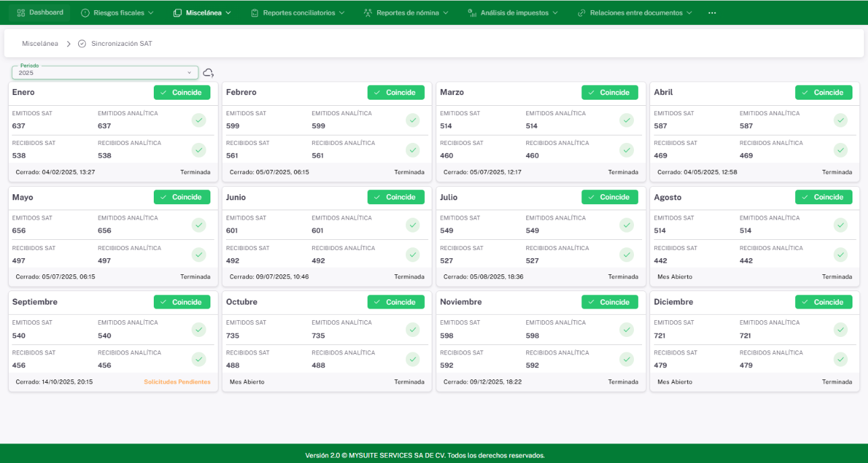Click the Coincide button for Febrero
This screenshot has height=463, width=868.
(396, 92)
